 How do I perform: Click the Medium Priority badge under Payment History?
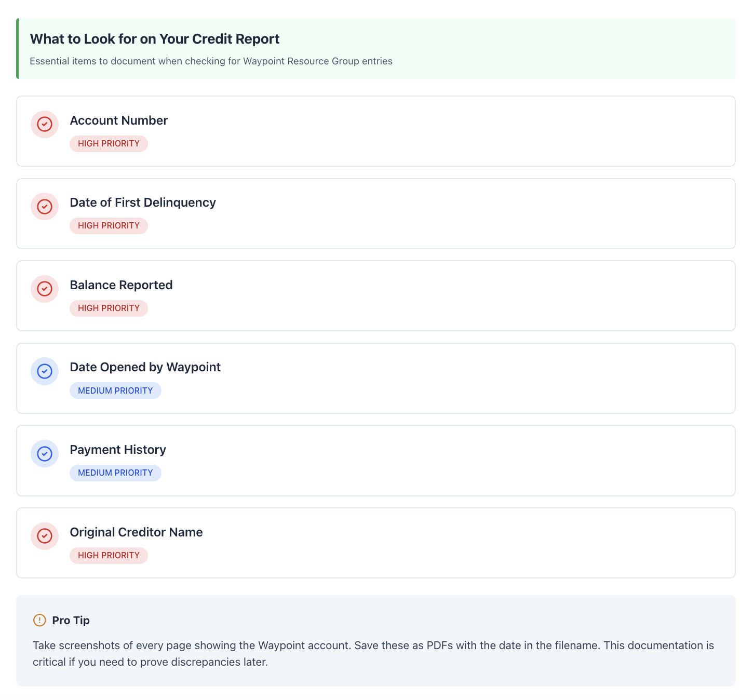coord(115,473)
